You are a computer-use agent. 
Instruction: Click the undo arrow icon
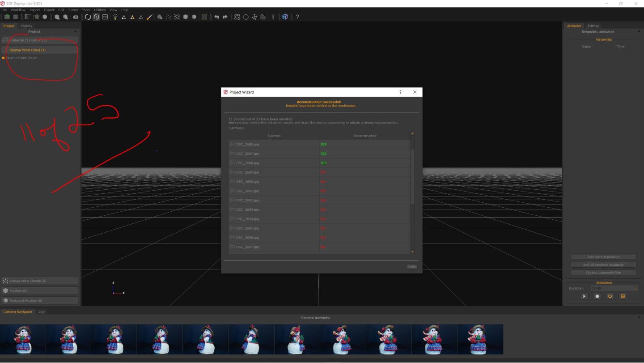point(217,17)
